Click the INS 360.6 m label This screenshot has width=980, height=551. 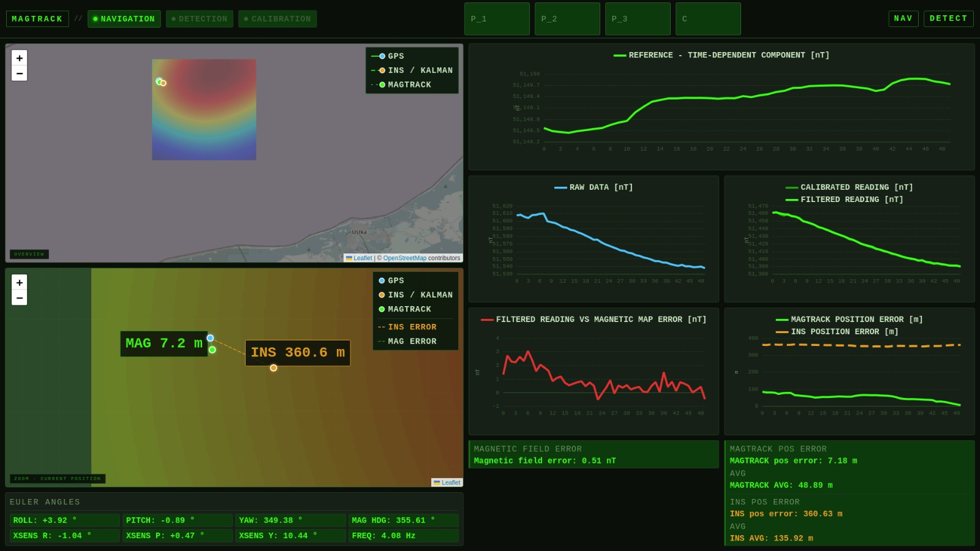pyautogui.click(x=298, y=353)
